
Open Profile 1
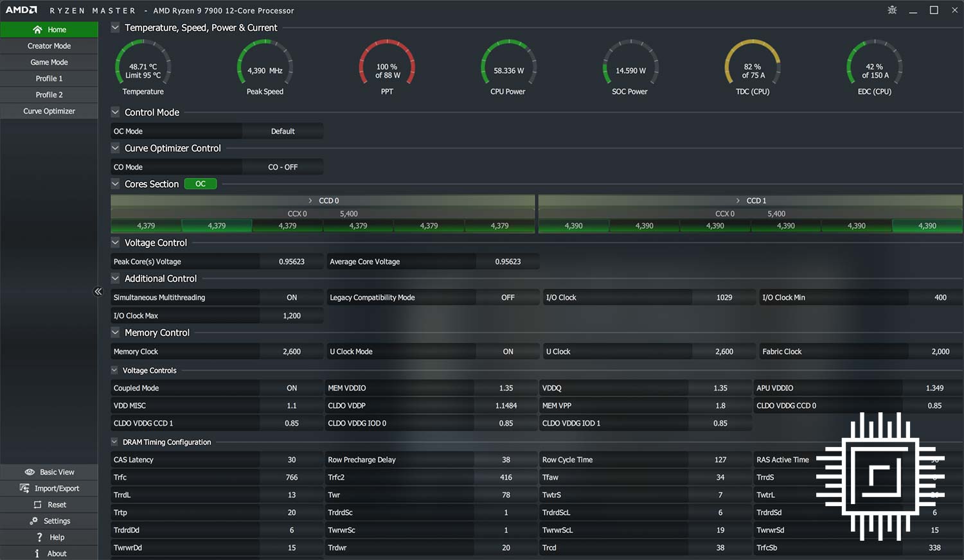(49, 78)
